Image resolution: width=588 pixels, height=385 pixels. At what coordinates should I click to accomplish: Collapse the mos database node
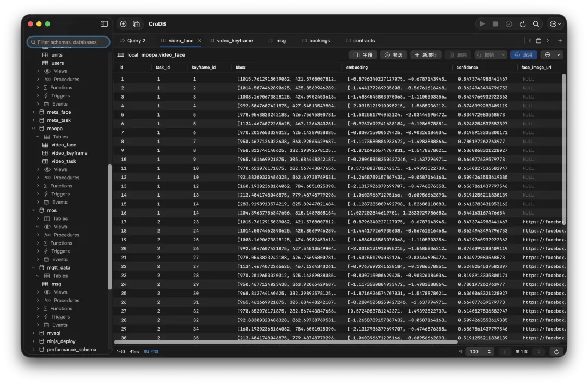[33, 211]
